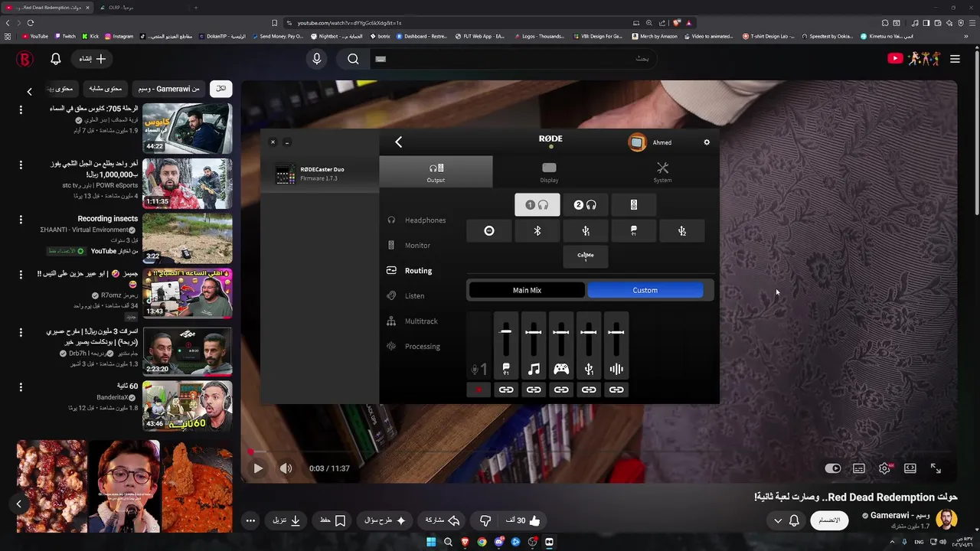Click the share مشاركة button
980x551 pixels.
[443, 520]
